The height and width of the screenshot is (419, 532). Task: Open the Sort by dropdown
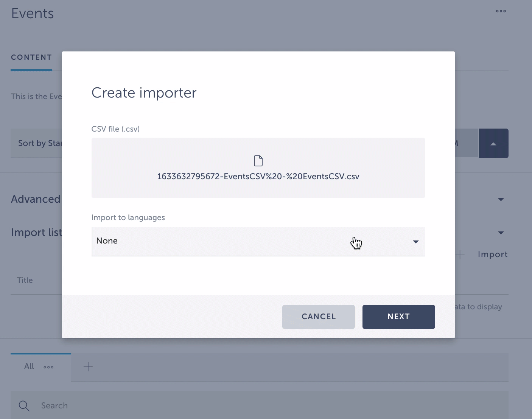tap(36, 143)
